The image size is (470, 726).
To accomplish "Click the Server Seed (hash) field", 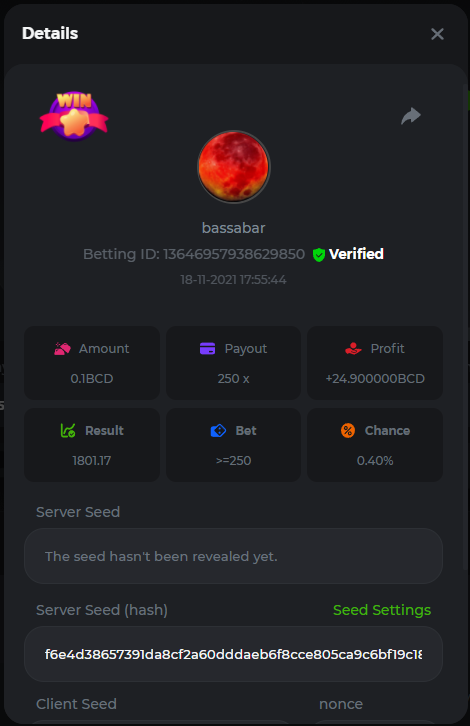I will [233, 654].
